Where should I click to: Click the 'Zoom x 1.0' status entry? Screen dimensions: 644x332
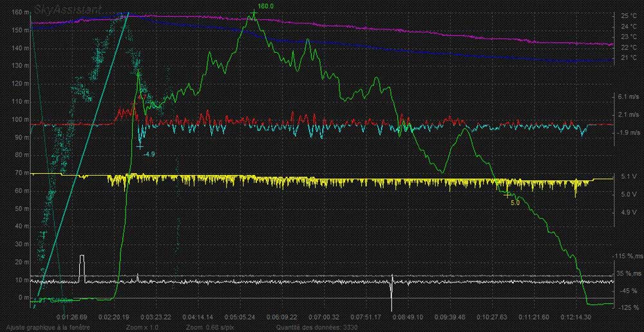144,327
